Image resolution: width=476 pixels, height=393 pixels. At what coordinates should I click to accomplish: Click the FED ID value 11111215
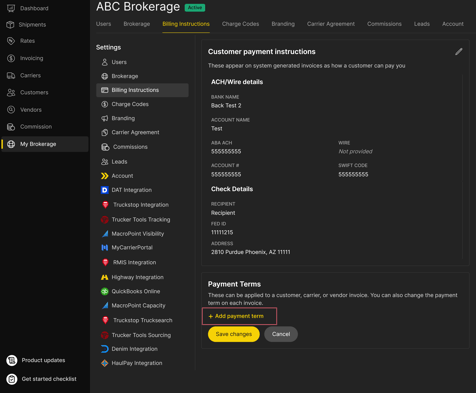[x=222, y=232]
